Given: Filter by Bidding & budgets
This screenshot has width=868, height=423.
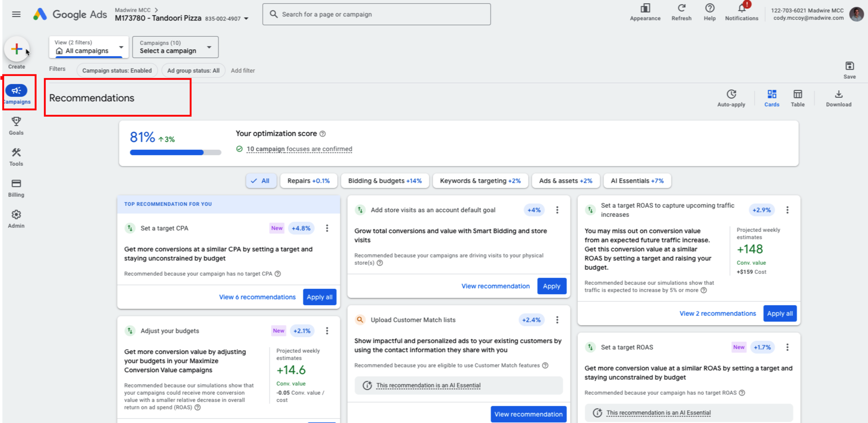Looking at the screenshot, I should tap(385, 181).
